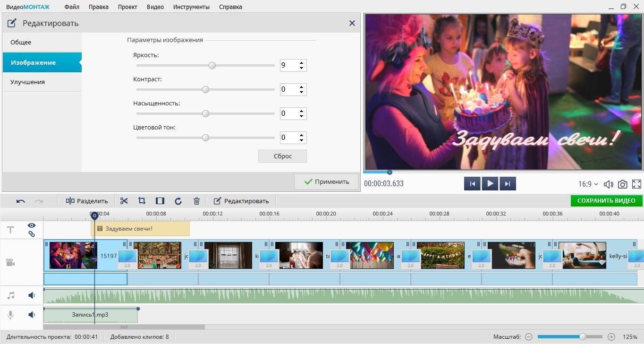Screen dimensions: 644x344
Task: Mute the microphone recording track
Action: (x=32, y=314)
